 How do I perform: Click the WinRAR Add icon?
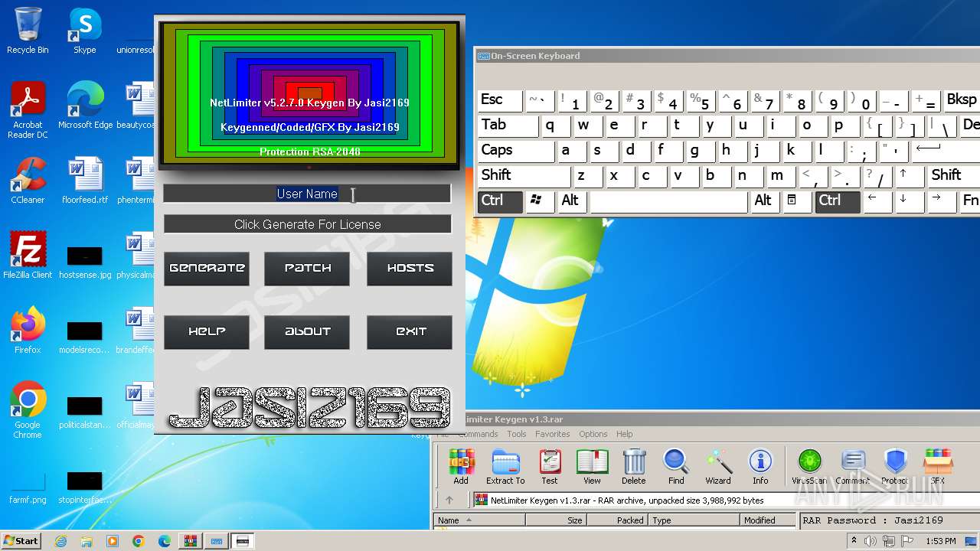pyautogui.click(x=461, y=467)
